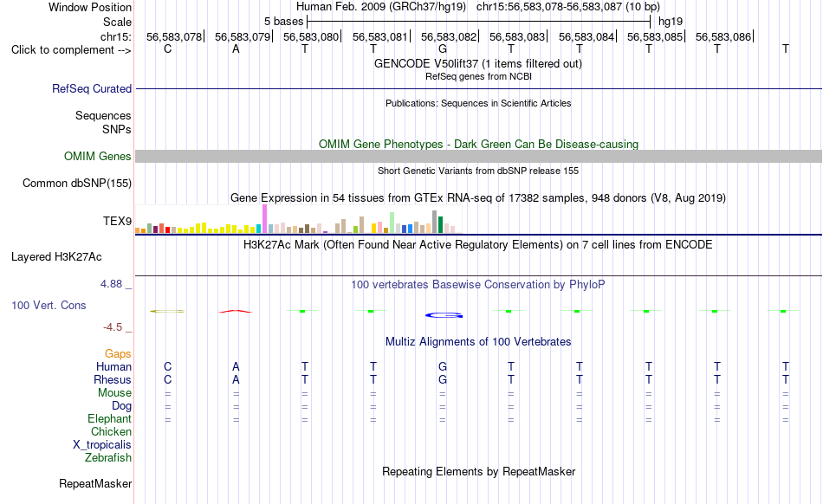The width and height of the screenshot is (823, 504).
Task: Click the OMIM Gene Phenotypes green title
Action: (478, 145)
